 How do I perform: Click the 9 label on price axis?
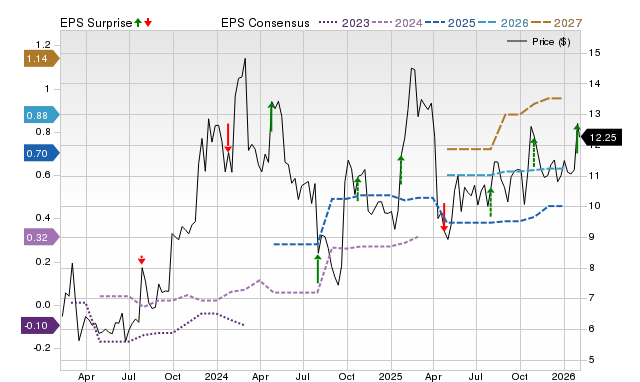click(591, 237)
